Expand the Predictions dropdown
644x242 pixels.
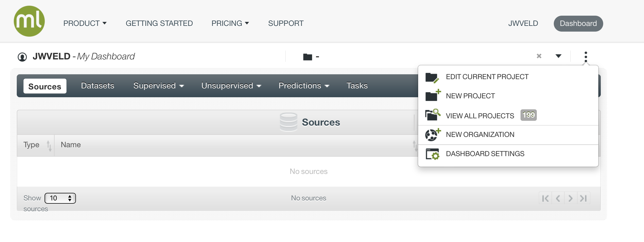point(304,86)
